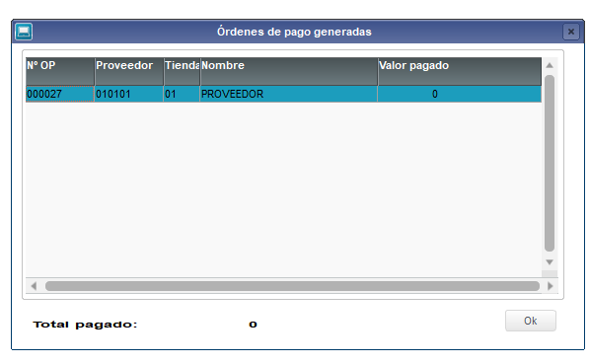Click the Tienda column header
The image size is (589, 364).
click(182, 71)
